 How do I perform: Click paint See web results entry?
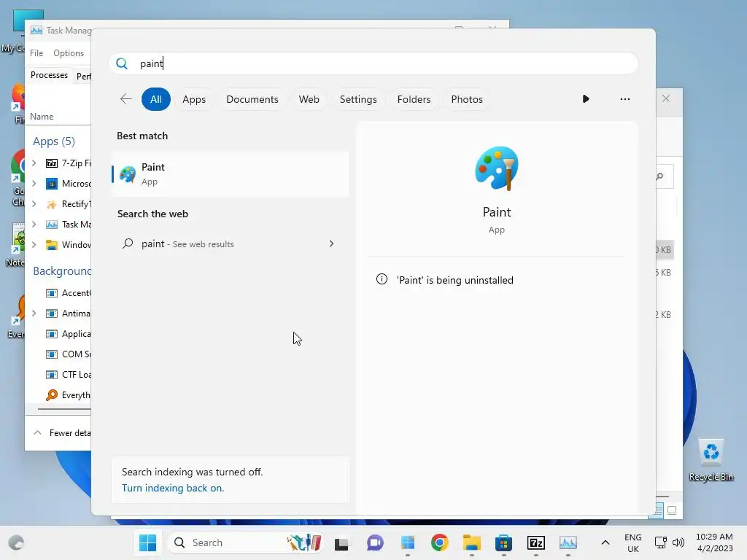click(x=230, y=244)
